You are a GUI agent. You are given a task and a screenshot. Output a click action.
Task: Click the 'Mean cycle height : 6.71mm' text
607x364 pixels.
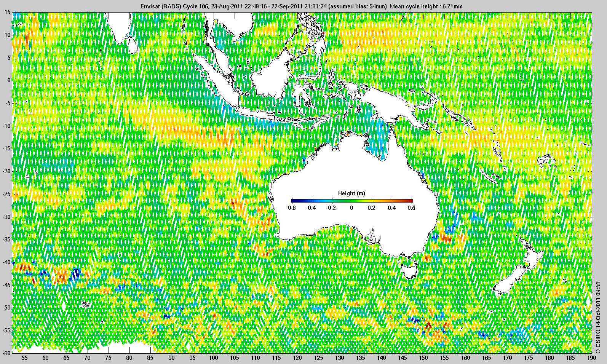pos(426,6)
